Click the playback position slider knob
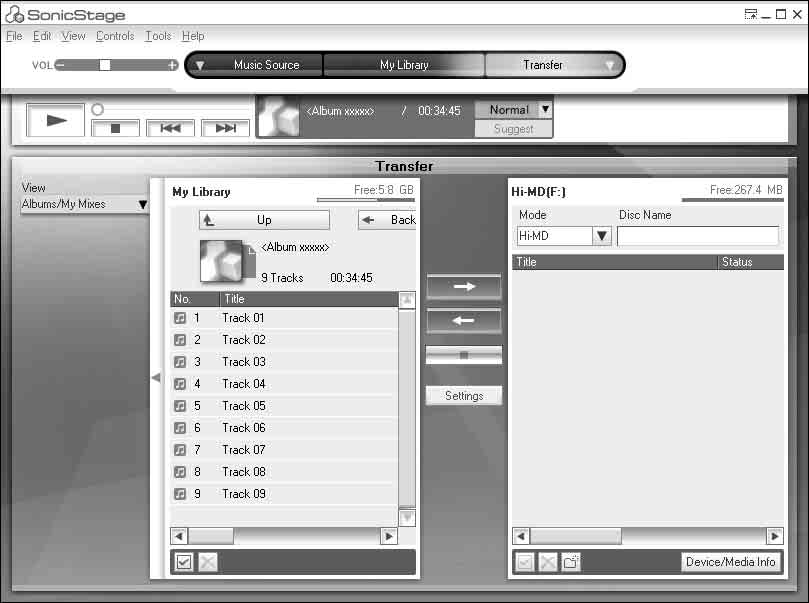This screenshot has width=809, height=603. [x=98, y=109]
